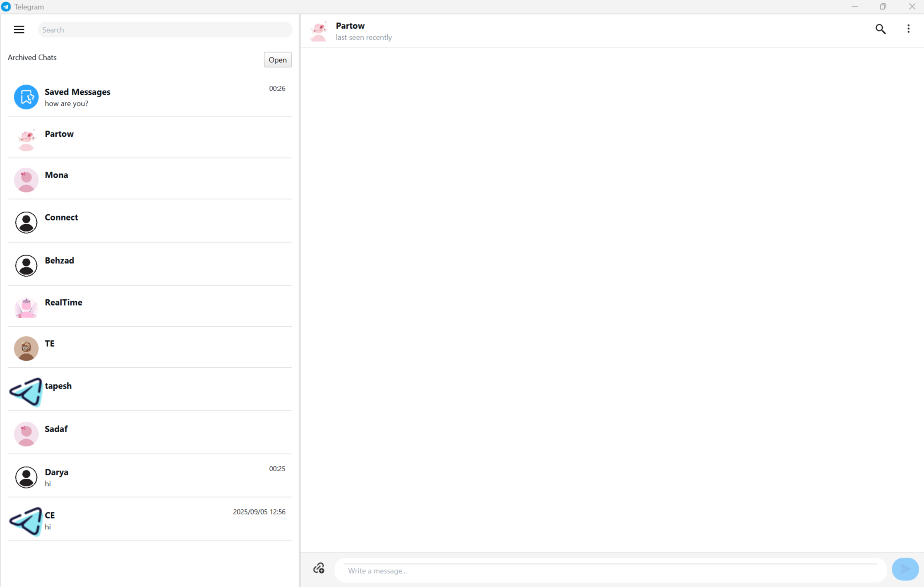Click the 00:25 timestamp on Darya's chat
Screen dimensions: 924x587
tap(277, 469)
